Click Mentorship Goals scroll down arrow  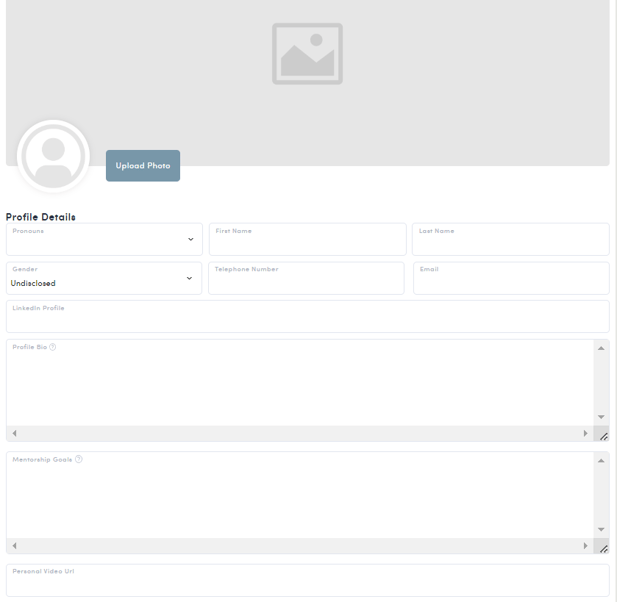point(601,529)
